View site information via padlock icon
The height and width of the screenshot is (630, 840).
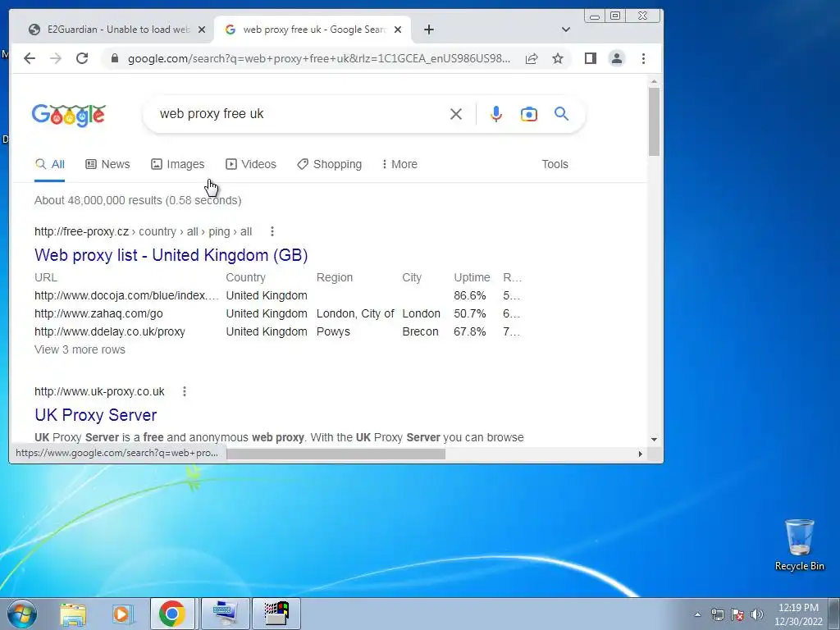[114, 58]
